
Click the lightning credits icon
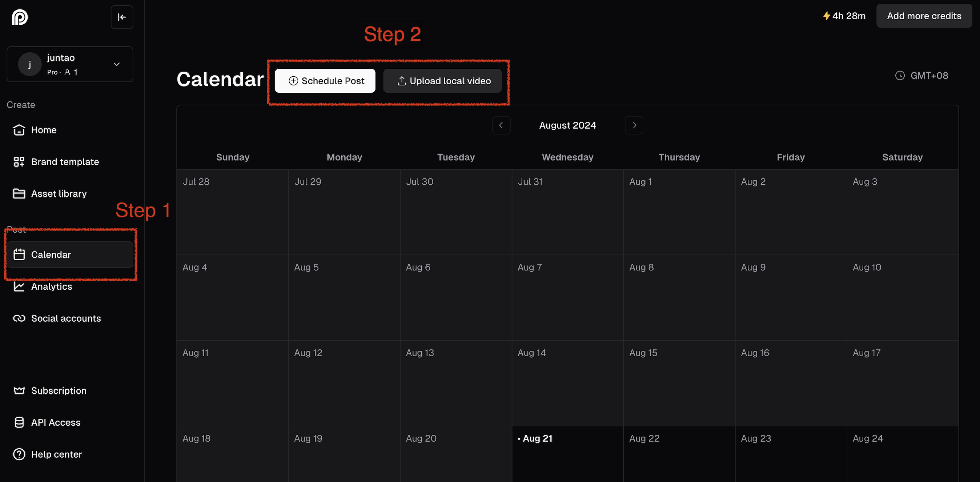pyautogui.click(x=827, y=16)
